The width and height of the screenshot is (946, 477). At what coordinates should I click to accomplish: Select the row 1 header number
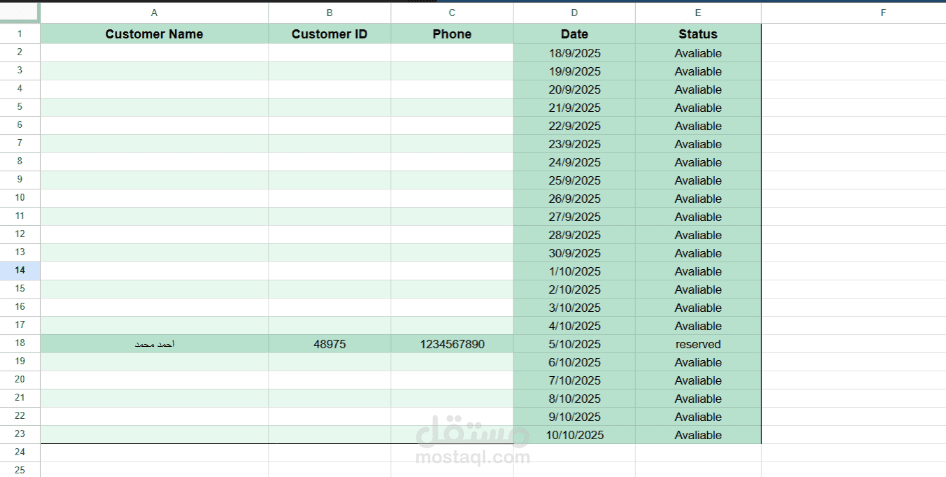[20, 34]
